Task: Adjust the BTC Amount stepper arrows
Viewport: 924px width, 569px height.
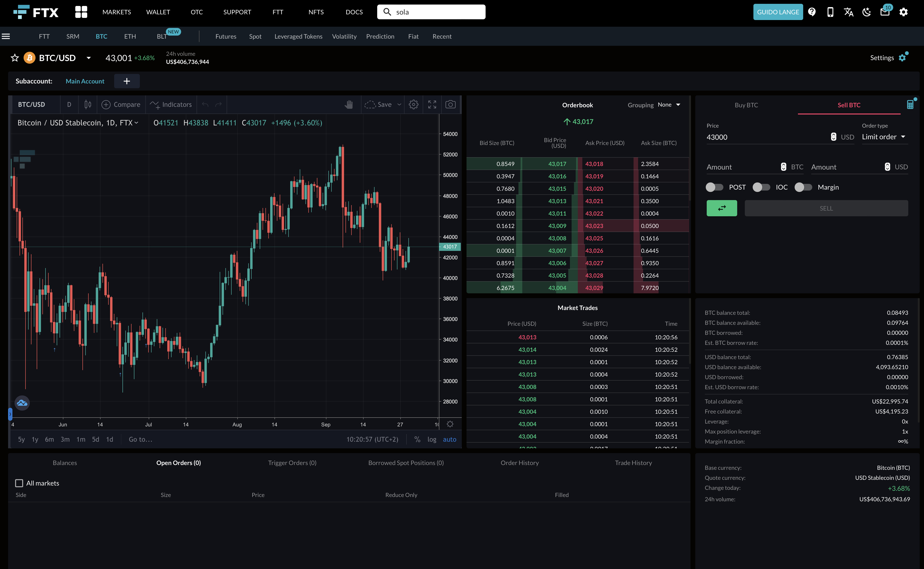Action: coord(783,167)
